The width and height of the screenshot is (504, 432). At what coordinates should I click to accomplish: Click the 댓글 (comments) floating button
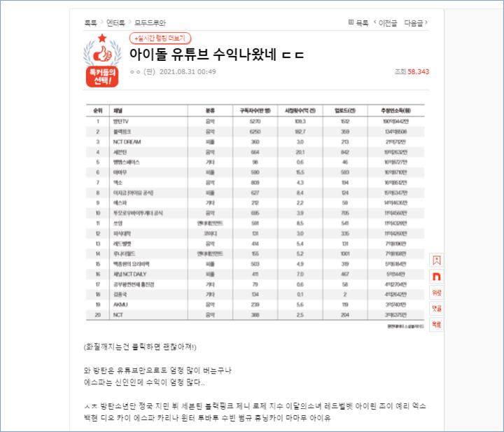tap(436, 309)
